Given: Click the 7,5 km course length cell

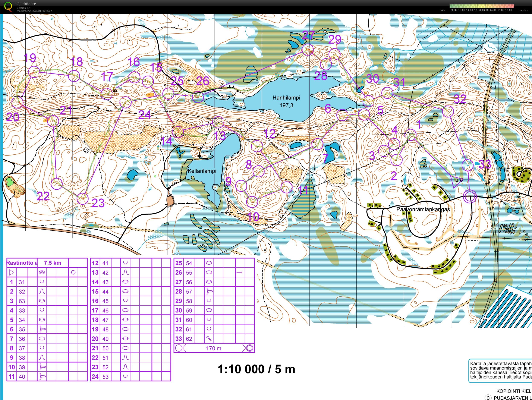Looking at the screenshot, I should (53, 263).
